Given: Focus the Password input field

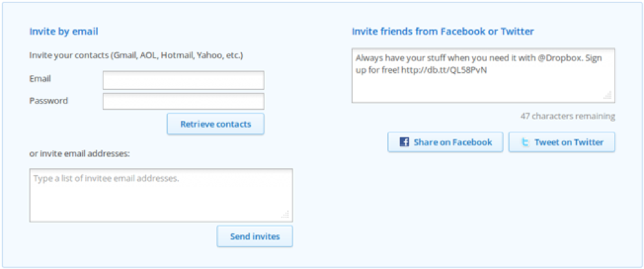Looking at the screenshot, I should [x=183, y=101].
